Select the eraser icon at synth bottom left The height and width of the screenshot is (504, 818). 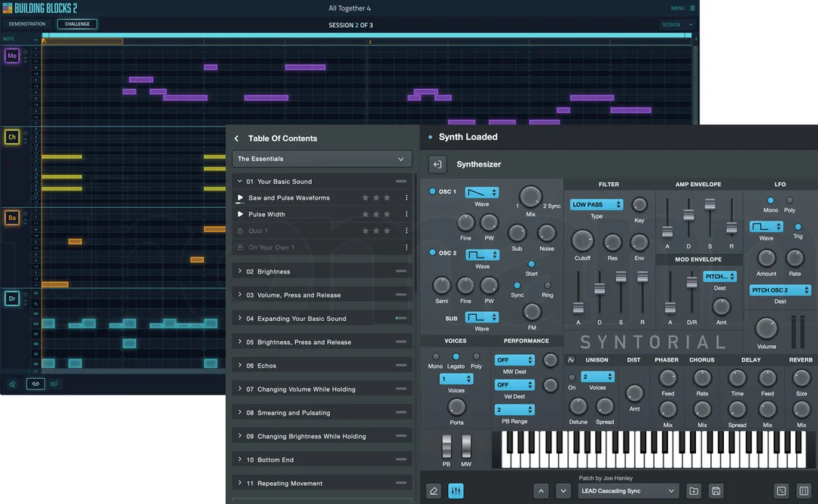click(434, 491)
